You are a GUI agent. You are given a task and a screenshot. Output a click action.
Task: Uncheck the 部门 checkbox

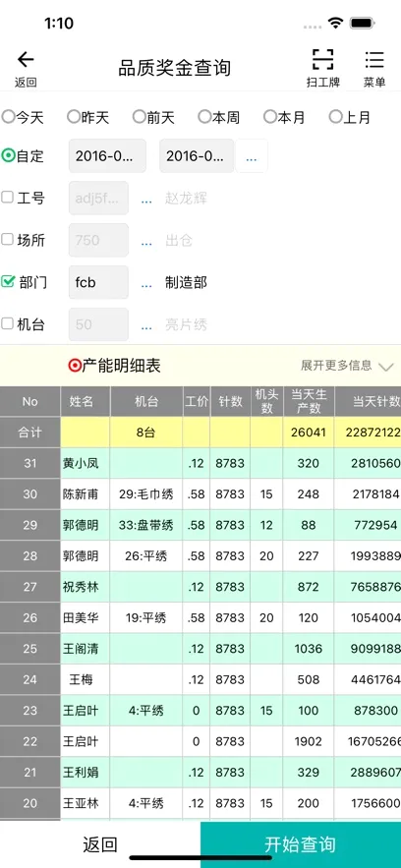point(7,282)
